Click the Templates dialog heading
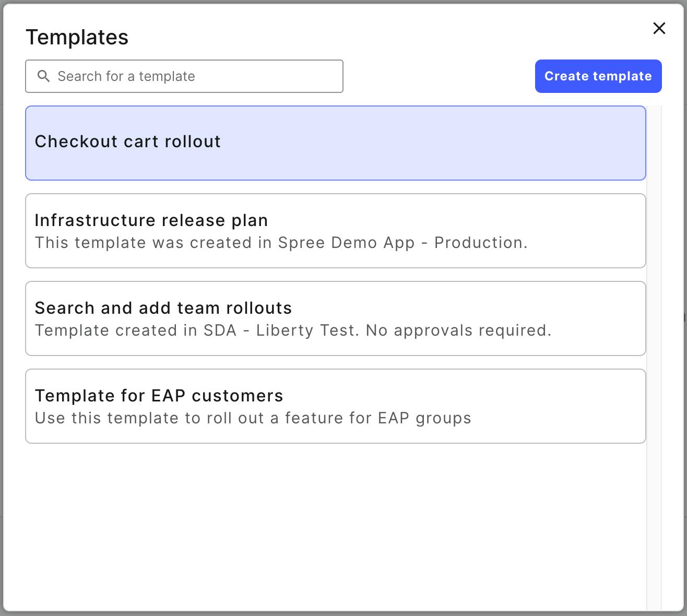This screenshot has height=616, width=687. coord(77,37)
